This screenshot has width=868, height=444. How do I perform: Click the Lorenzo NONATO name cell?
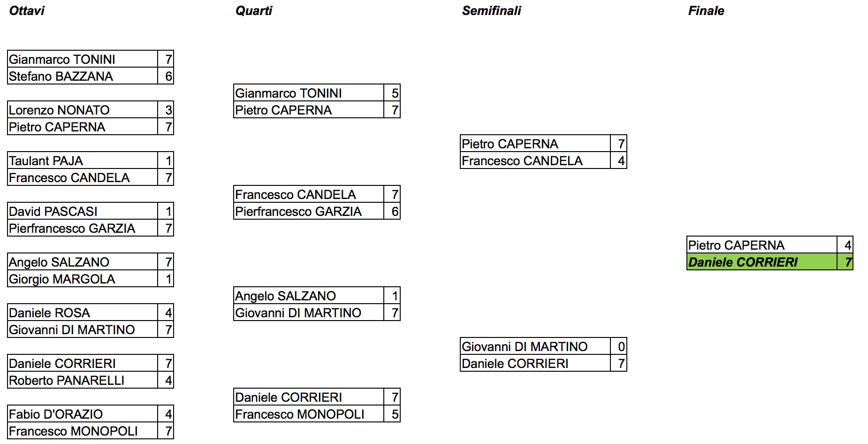click(x=83, y=110)
